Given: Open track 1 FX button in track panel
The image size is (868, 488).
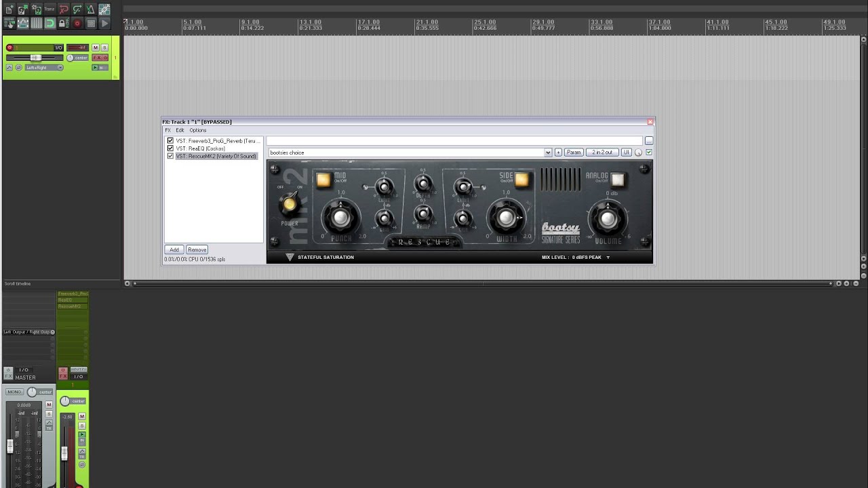Looking at the screenshot, I should click(97, 58).
